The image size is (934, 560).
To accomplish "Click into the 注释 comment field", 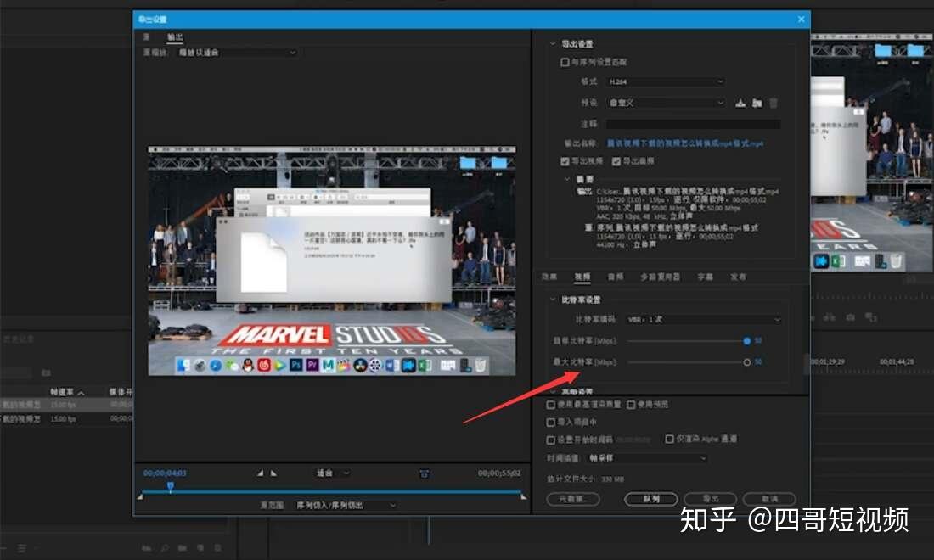I will [693, 124].
